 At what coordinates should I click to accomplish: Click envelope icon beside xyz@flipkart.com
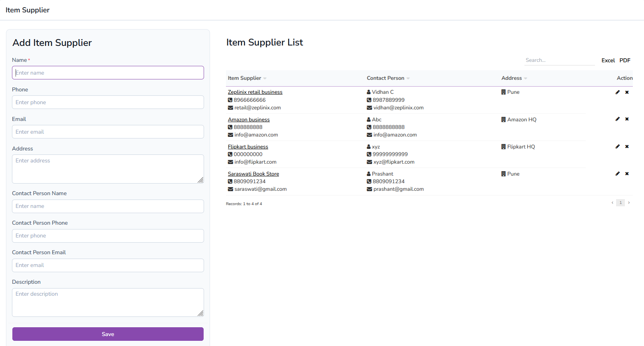click(369, 162)
